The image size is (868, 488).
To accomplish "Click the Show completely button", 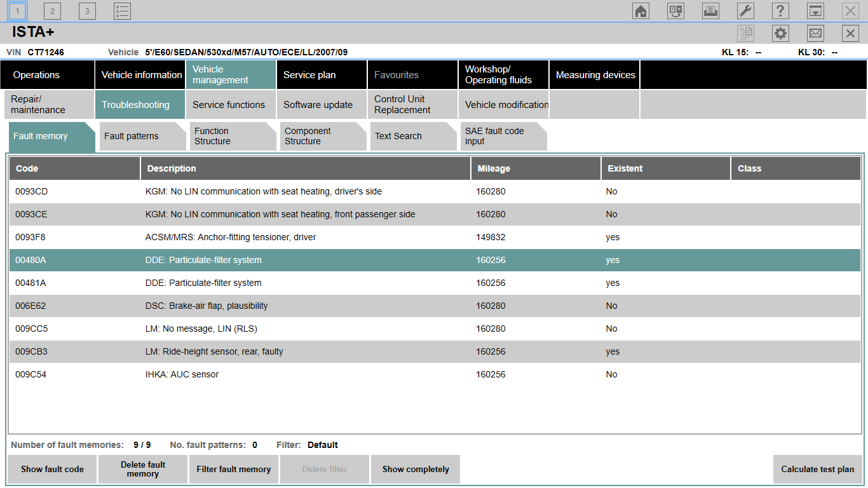I will tap(416, 469).
